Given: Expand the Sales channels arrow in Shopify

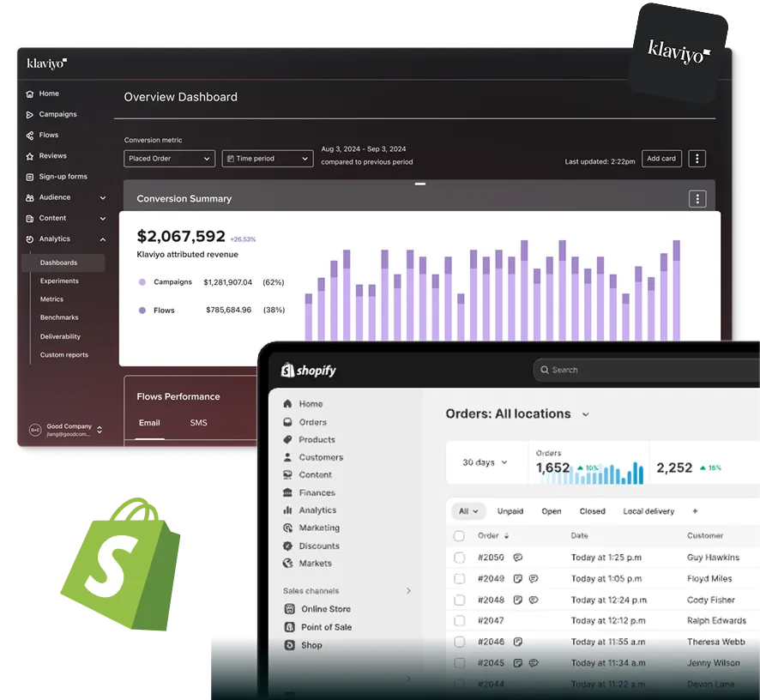Looking at the screenshot, I should 408,591.
